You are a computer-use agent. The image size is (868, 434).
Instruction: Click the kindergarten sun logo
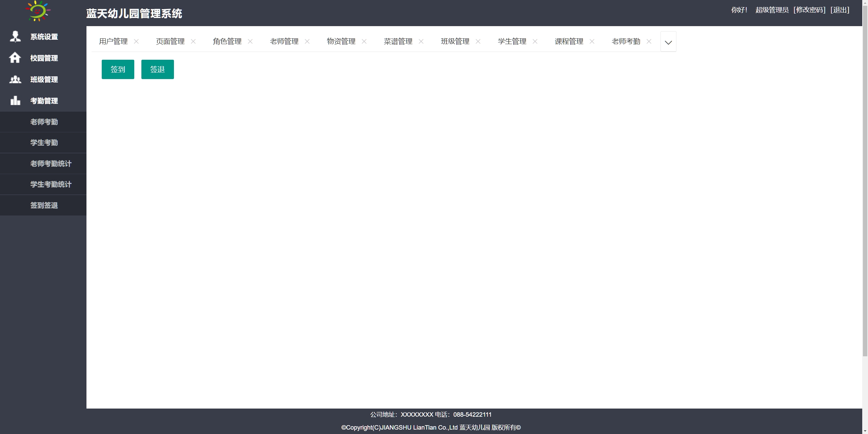tap(38, 11)
